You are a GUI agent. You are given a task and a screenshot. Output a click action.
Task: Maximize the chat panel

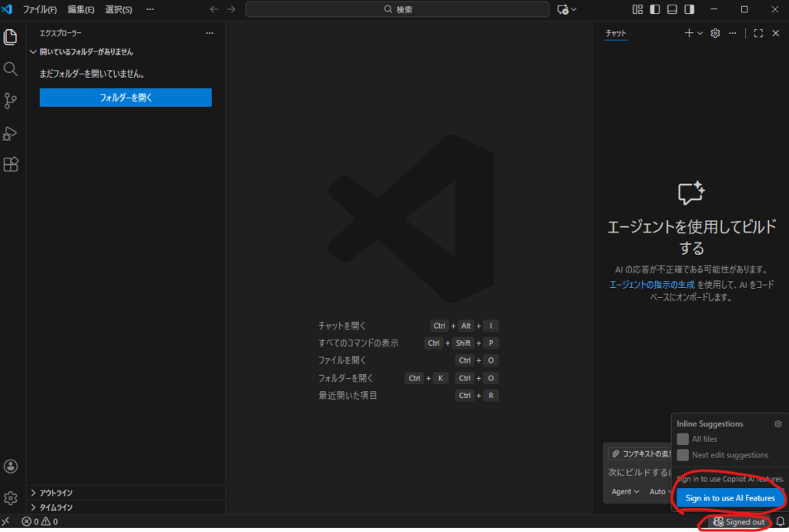758,33
